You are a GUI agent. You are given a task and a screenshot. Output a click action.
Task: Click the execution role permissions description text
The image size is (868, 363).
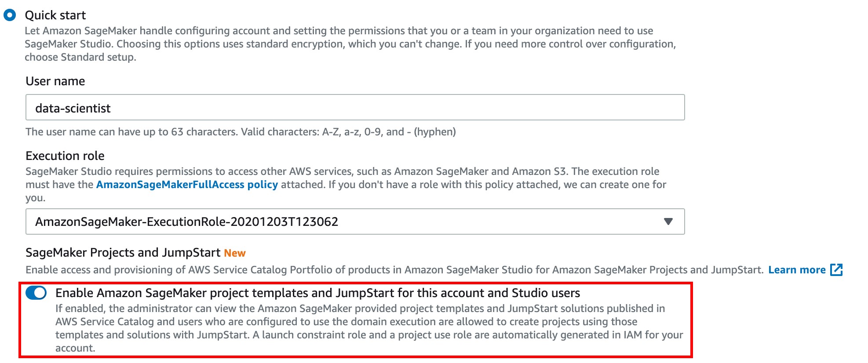[346, 185]
